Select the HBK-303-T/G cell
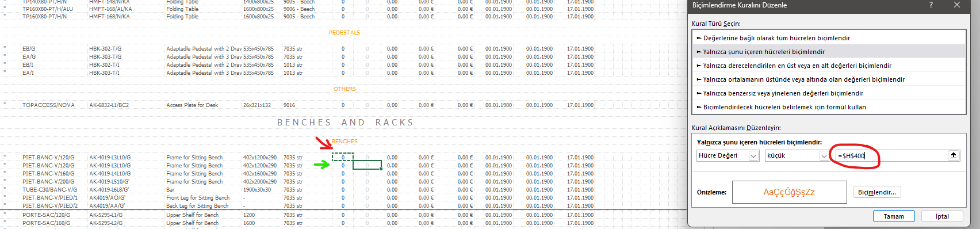 coord(105,57)
